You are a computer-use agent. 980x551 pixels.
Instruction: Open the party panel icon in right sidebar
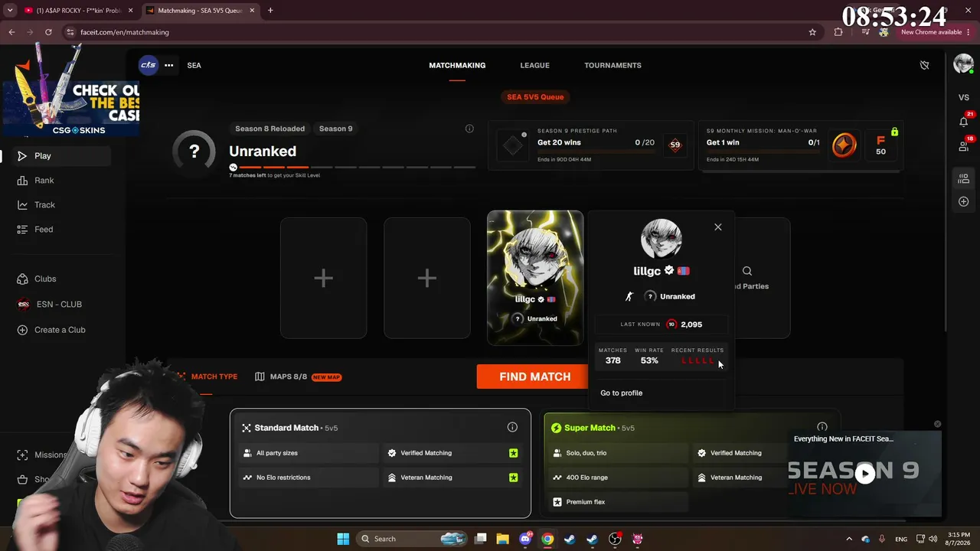[964, 179]
